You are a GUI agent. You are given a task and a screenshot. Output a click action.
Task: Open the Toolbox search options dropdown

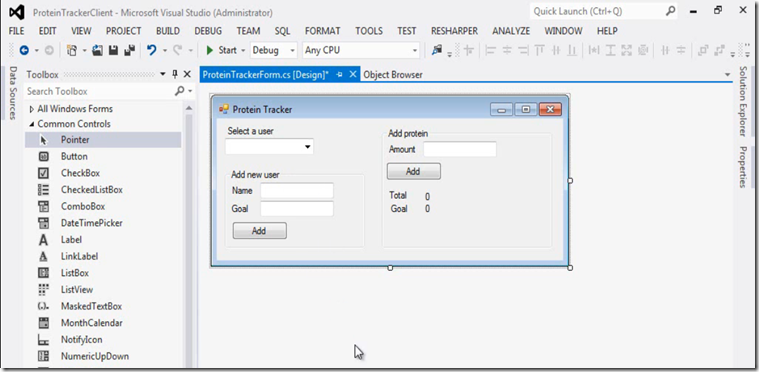point(190,91)
